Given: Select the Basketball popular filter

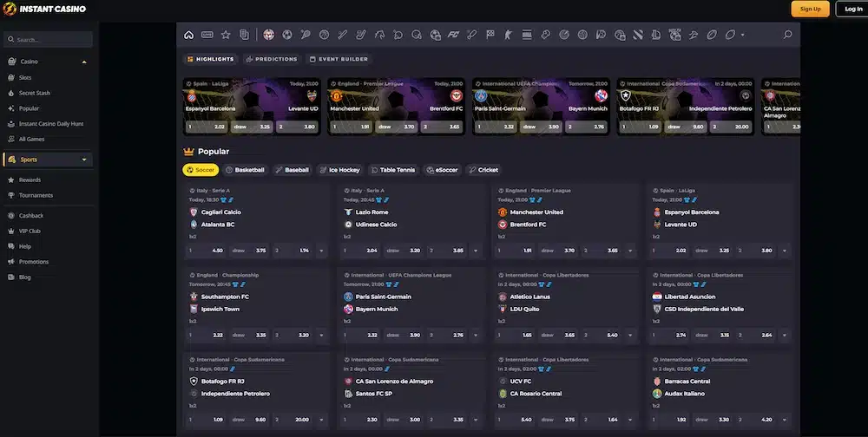Looking at the screenshot, I should click(245, 170).
